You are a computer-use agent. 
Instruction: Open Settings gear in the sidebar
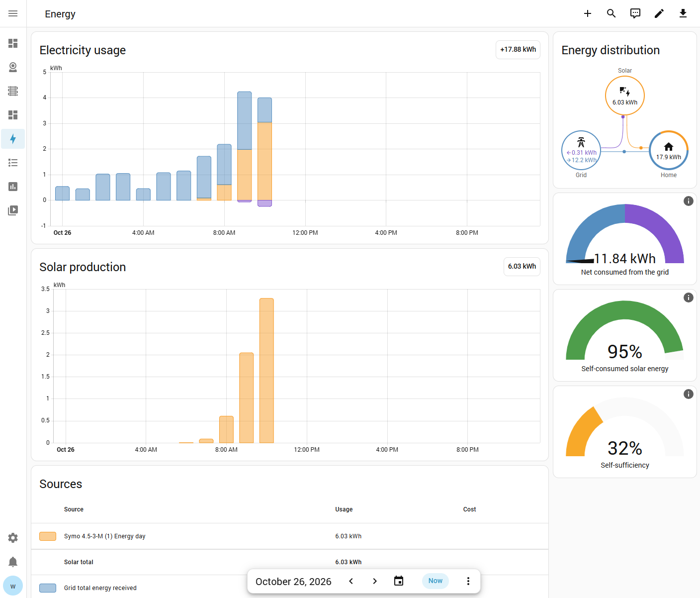click(13, 538)
